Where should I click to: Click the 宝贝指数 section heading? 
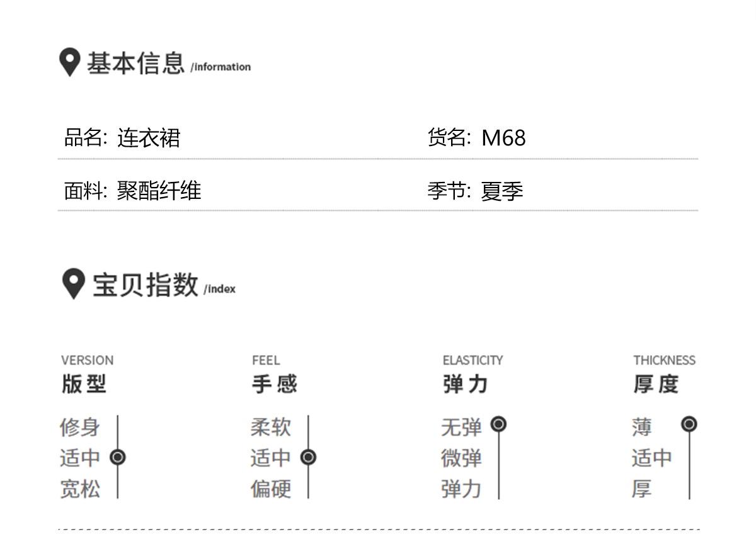[x=146, y=285]
